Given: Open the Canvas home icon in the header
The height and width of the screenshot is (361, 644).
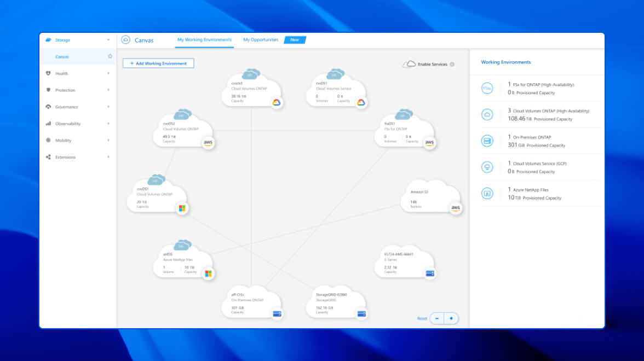Looking at the screenshot, I should [x=127, y=40].
